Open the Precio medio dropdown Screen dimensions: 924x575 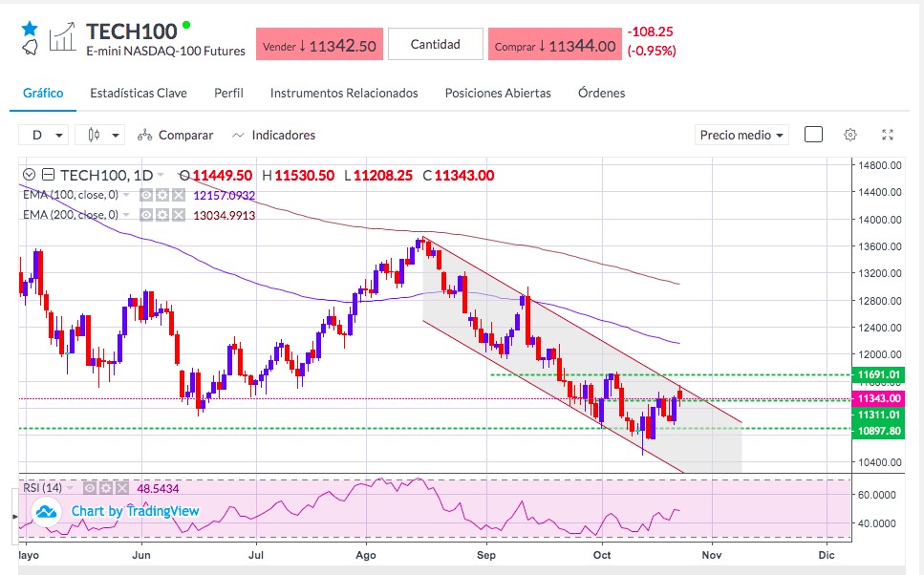741,135
